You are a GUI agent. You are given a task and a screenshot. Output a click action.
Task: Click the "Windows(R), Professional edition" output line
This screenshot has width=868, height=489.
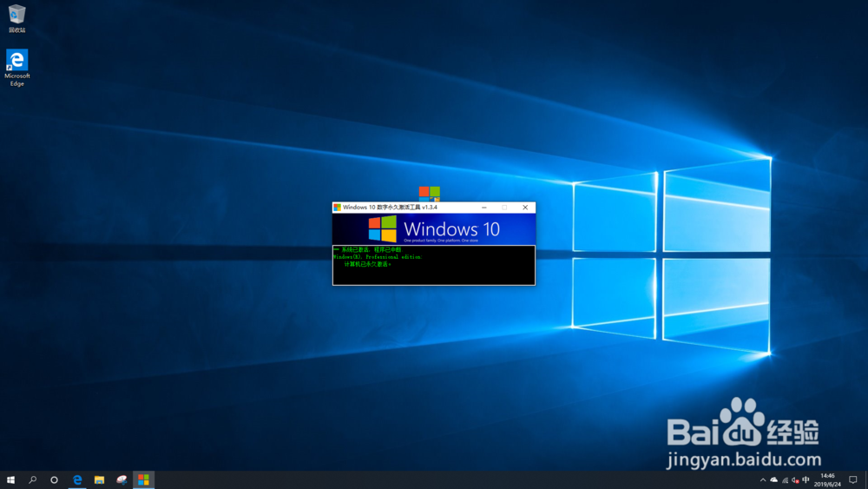click(x=378, y=257)
